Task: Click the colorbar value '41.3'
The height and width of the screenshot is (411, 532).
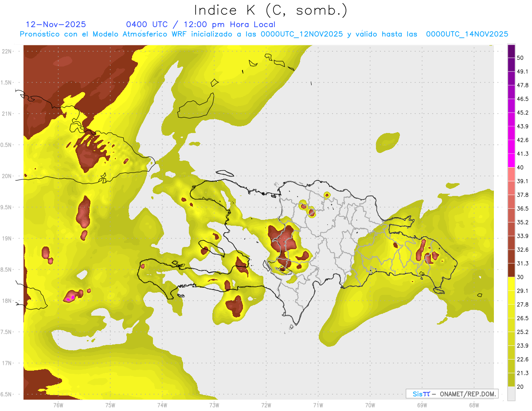Action: click(523, 154)
